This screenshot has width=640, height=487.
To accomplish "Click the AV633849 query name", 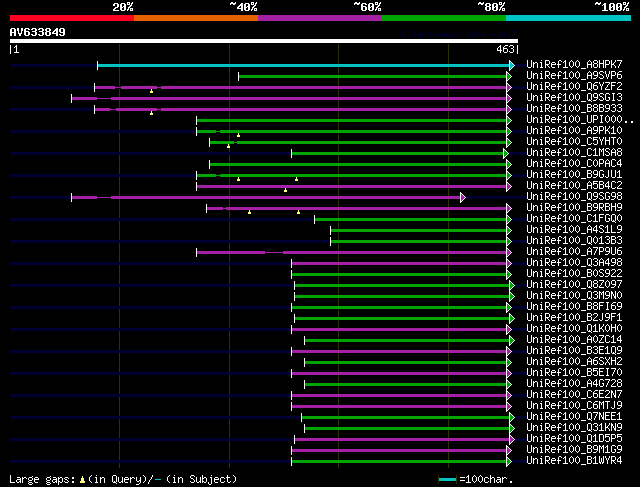I will 38,32.
